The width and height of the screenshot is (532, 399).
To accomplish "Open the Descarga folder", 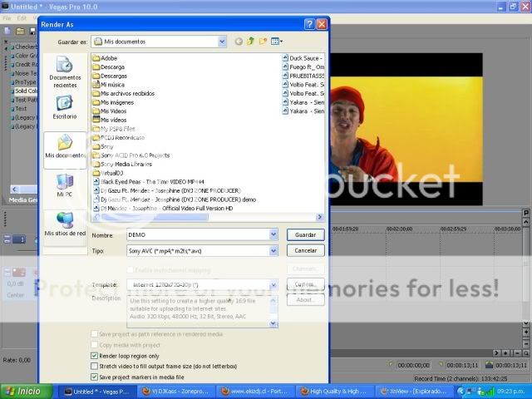I will tap(109, 66).
